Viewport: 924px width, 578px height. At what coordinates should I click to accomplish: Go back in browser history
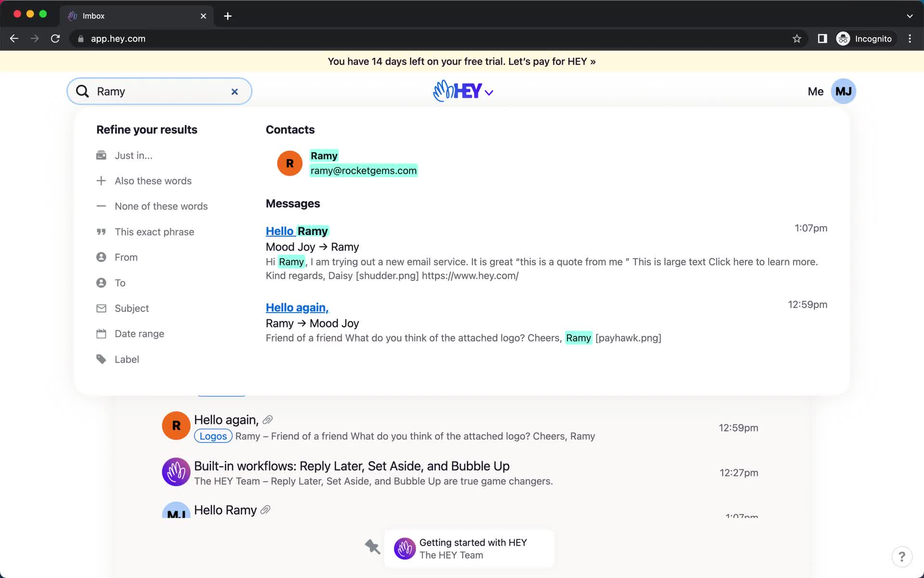(14, 39)
